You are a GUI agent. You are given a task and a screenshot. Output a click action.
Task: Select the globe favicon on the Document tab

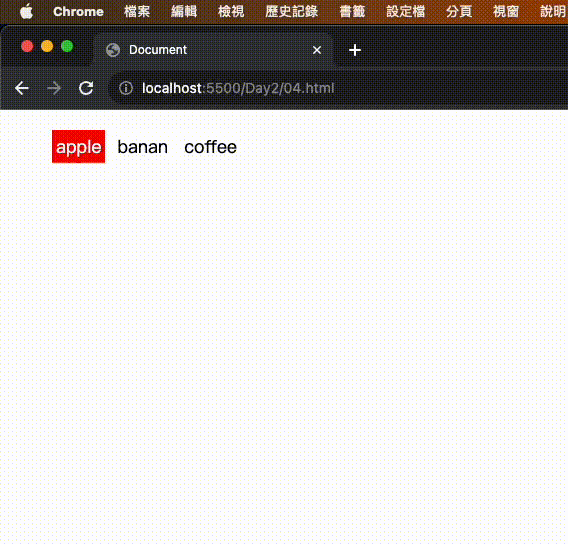pos(113,50)
